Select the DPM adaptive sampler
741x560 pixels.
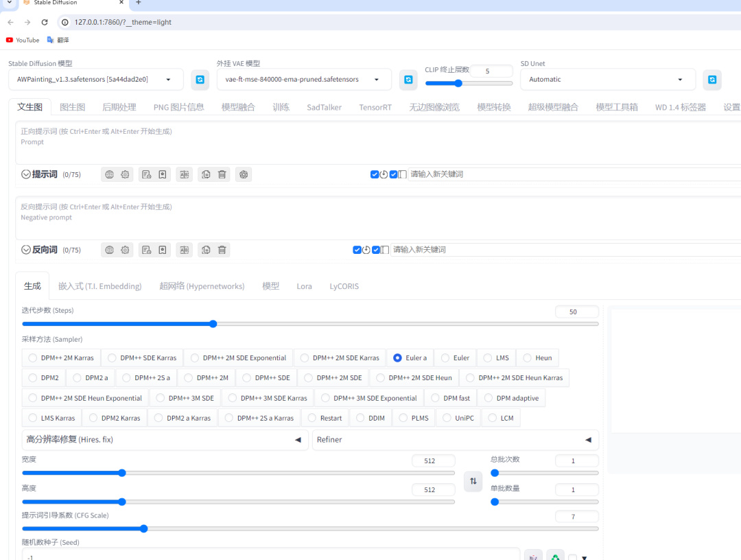coord(511,398)
